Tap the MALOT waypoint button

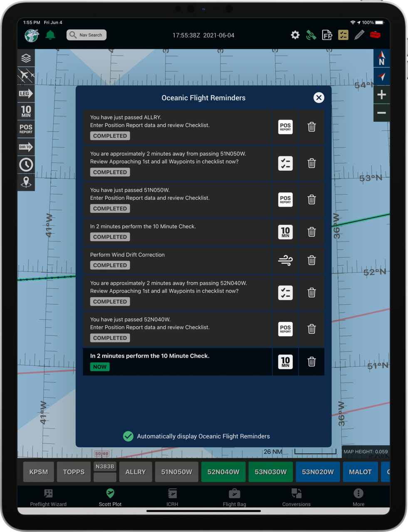[x=360, y=472]
